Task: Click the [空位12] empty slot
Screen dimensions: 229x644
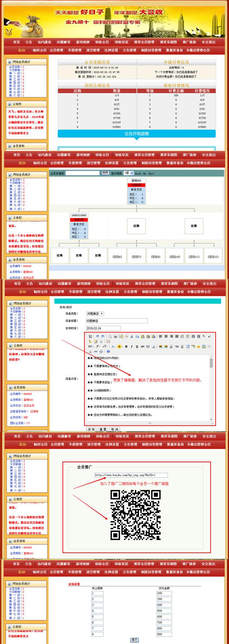Action: (213, 256)
